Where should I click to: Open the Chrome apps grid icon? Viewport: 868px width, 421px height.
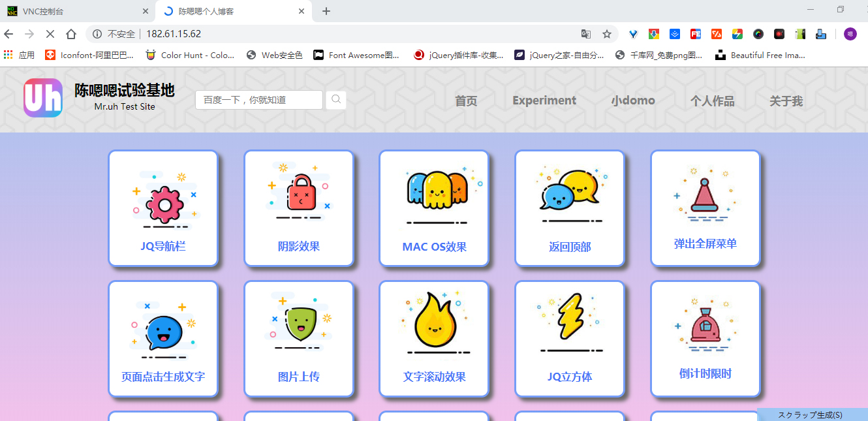coord(7,55)
